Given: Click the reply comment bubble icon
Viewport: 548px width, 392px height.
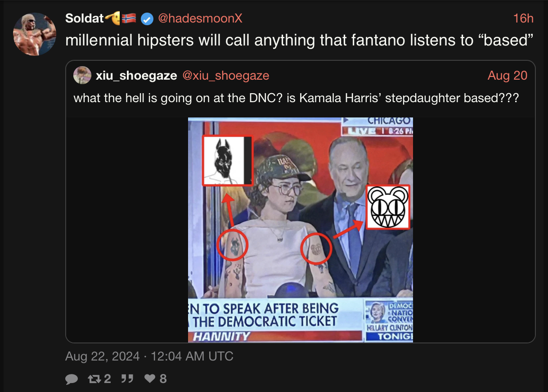Looking at the screenshot, I should (72, 379).
